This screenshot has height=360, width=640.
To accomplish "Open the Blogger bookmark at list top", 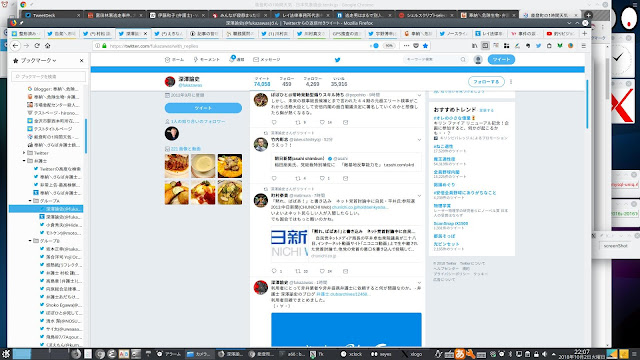I will (53, 89).
